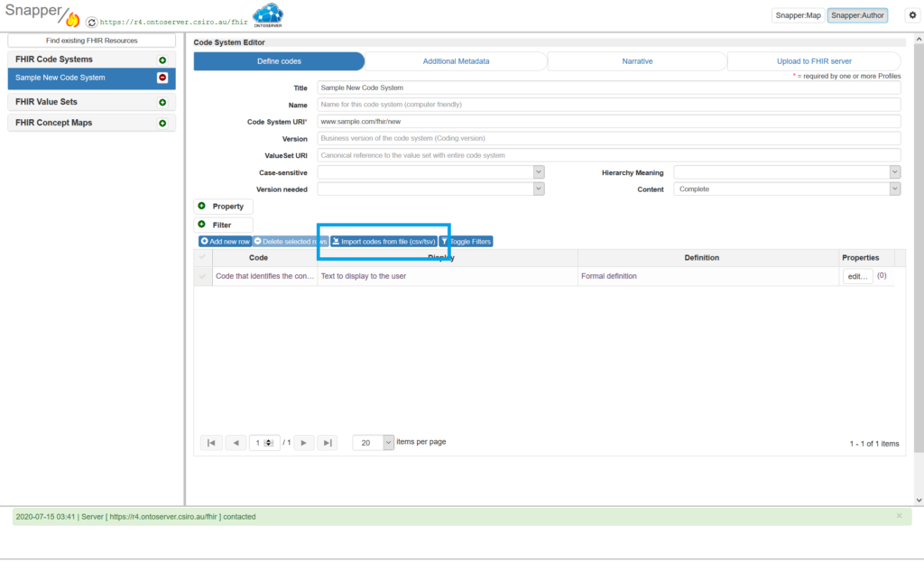Tick the select-all checkbox in the table header

(203, 258)
